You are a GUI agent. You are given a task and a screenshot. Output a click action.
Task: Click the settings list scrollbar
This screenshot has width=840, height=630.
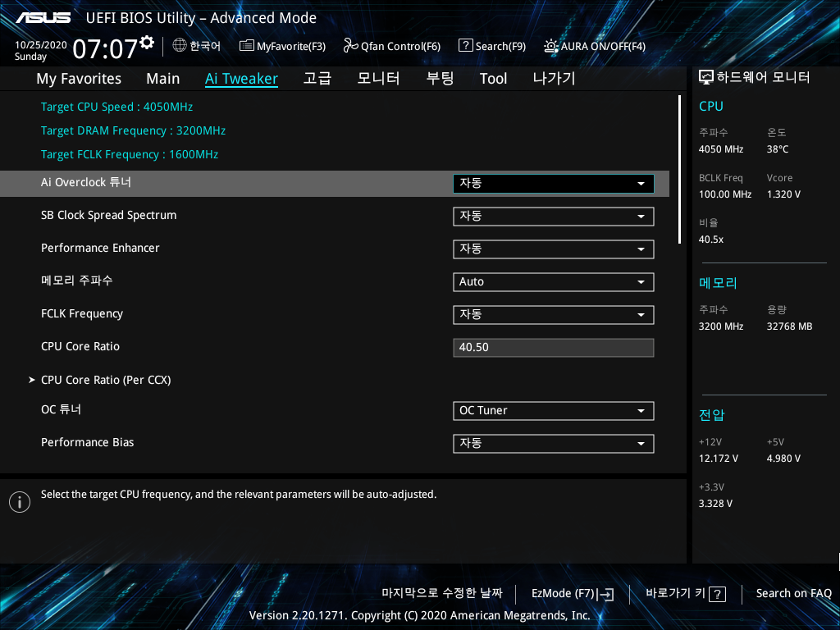coord(679,169)
